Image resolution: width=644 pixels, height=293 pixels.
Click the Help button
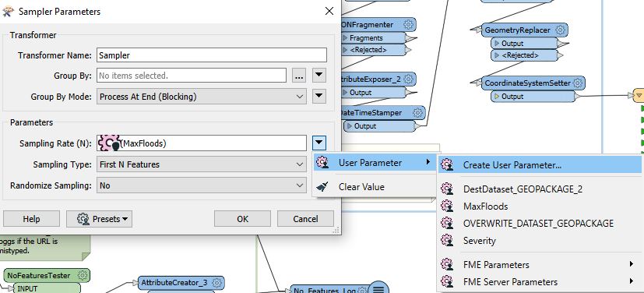(x=31, y=219)
